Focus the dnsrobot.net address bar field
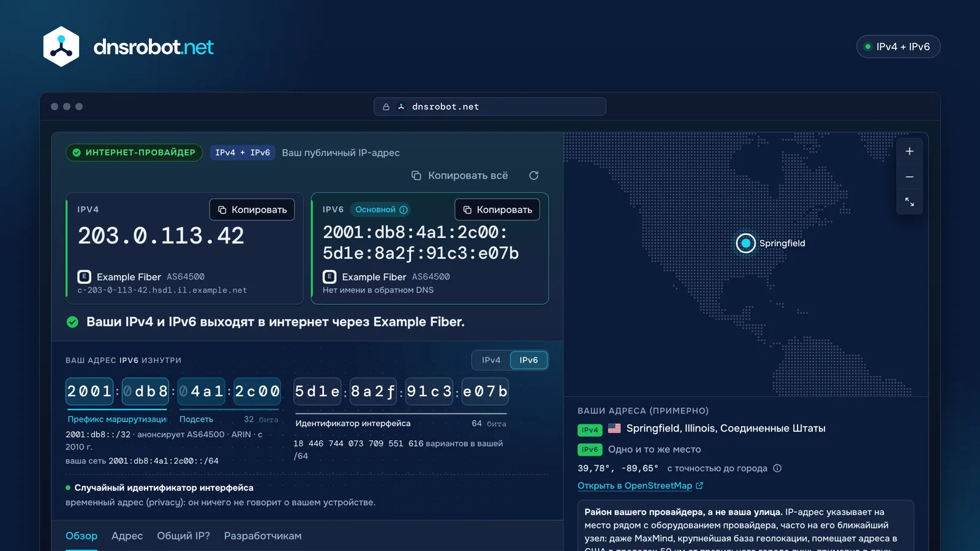Screen dimensions: 980x551 coord(490,107)
